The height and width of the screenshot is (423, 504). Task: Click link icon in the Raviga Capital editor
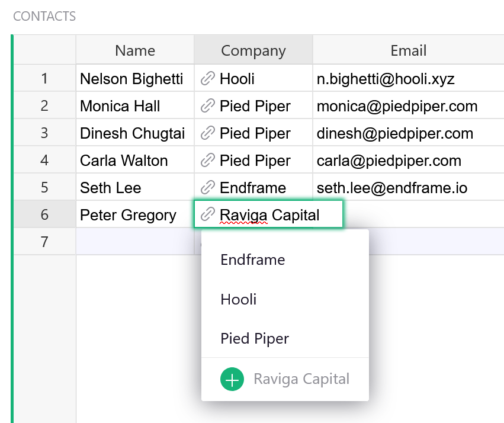207,214
